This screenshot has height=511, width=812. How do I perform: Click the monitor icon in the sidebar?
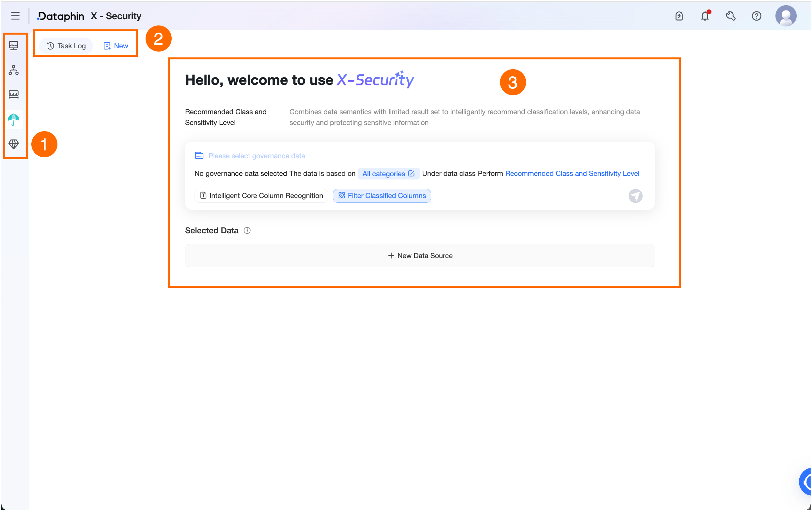point(13,45)
